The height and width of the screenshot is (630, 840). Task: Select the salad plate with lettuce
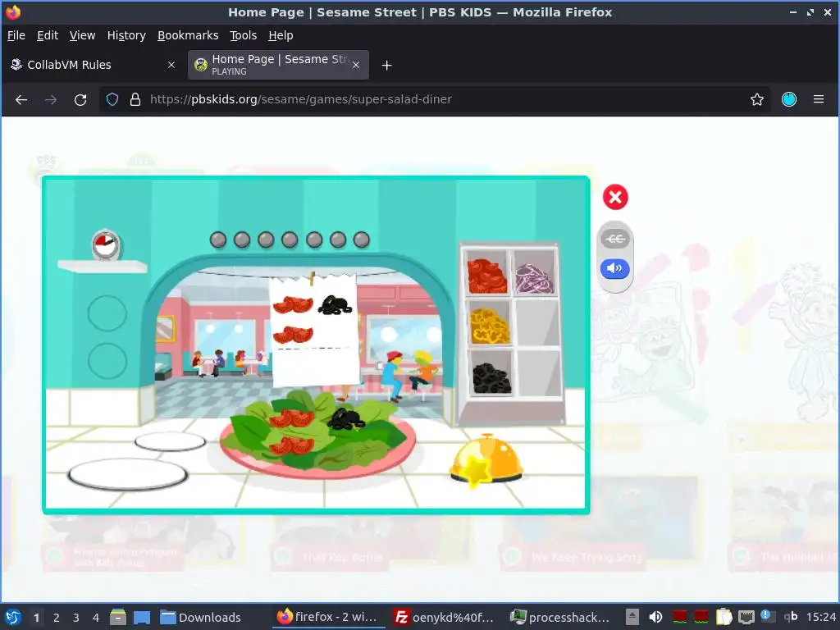coord(317,436)
